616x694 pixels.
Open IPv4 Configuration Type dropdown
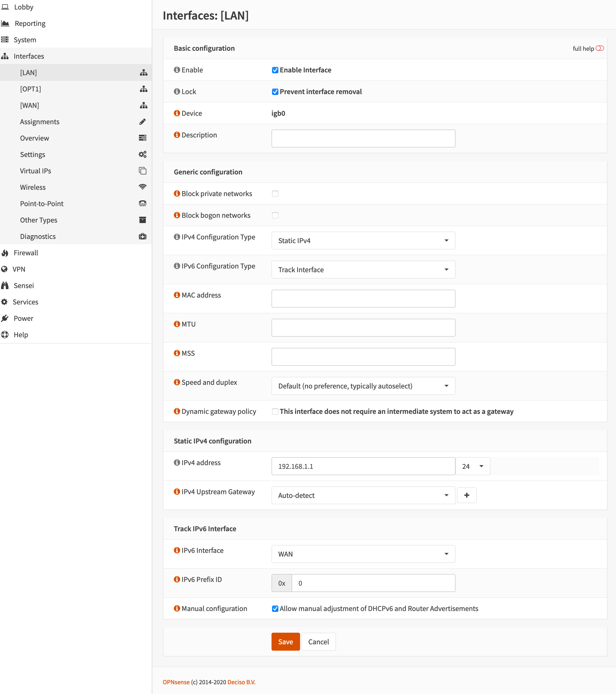tap(363, 240)
